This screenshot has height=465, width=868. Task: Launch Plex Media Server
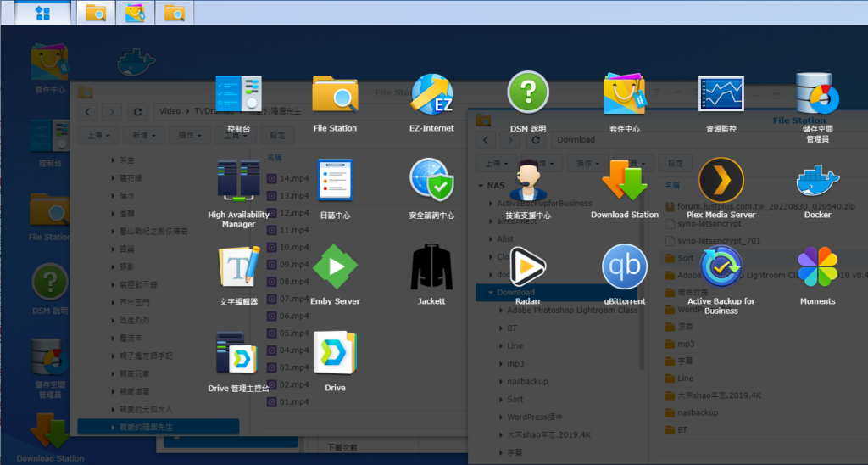click(x=721, y=180)
